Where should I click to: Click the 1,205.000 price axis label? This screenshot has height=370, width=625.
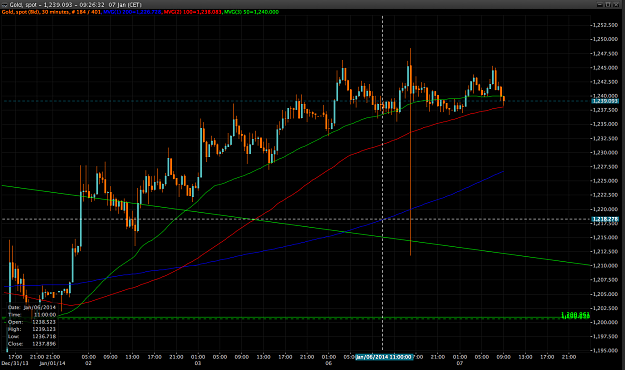[x=605, y=294]
